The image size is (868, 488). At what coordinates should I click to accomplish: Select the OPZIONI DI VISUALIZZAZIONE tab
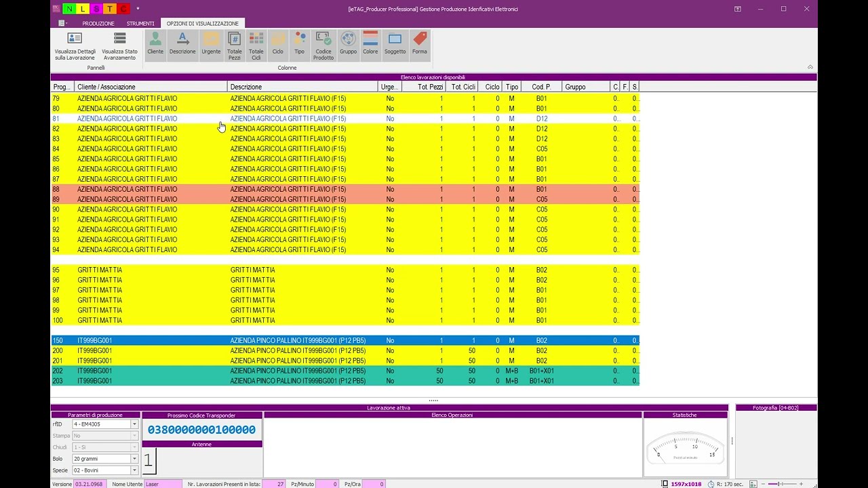click(203, 24)
